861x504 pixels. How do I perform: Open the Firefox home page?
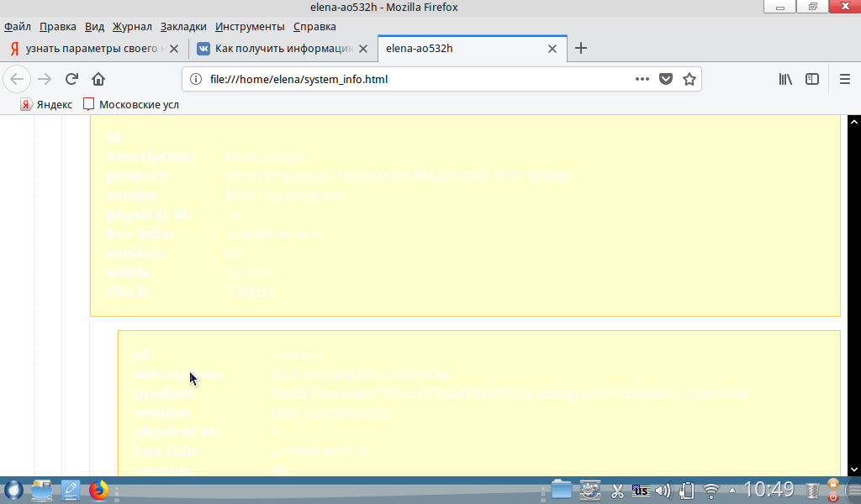(98, 79)
